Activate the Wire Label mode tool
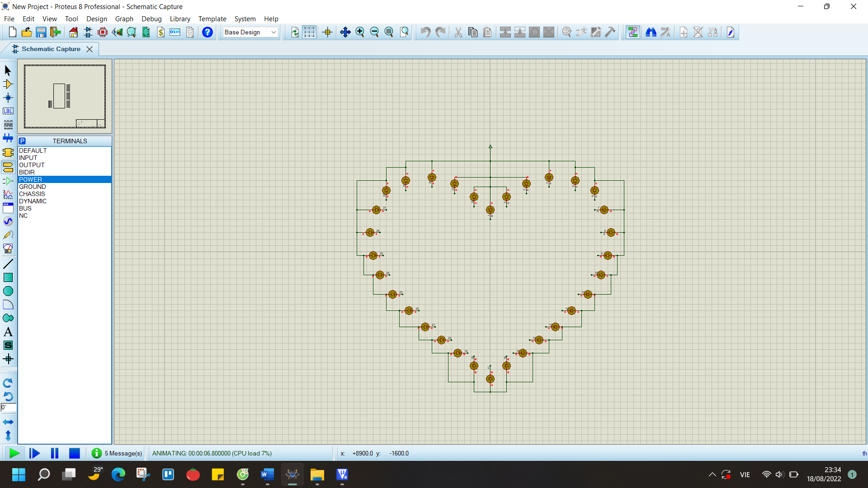The width and height of the screenshot is (868, 488). pyautogui.click(x=8, y=111)
